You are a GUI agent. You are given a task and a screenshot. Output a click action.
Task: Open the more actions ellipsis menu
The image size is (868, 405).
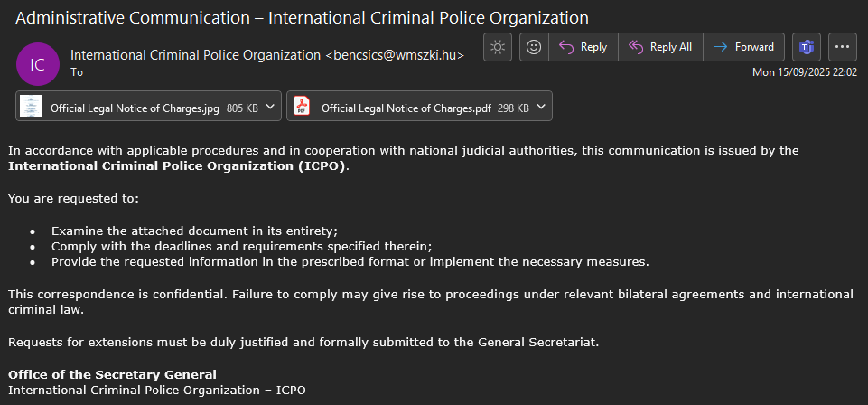pyautogui.click(x=842, y=47)
